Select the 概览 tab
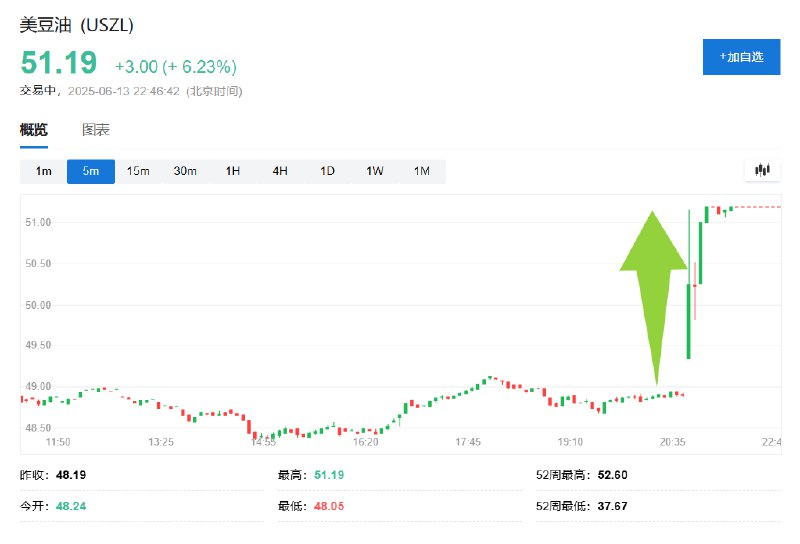 coord(34,130)
